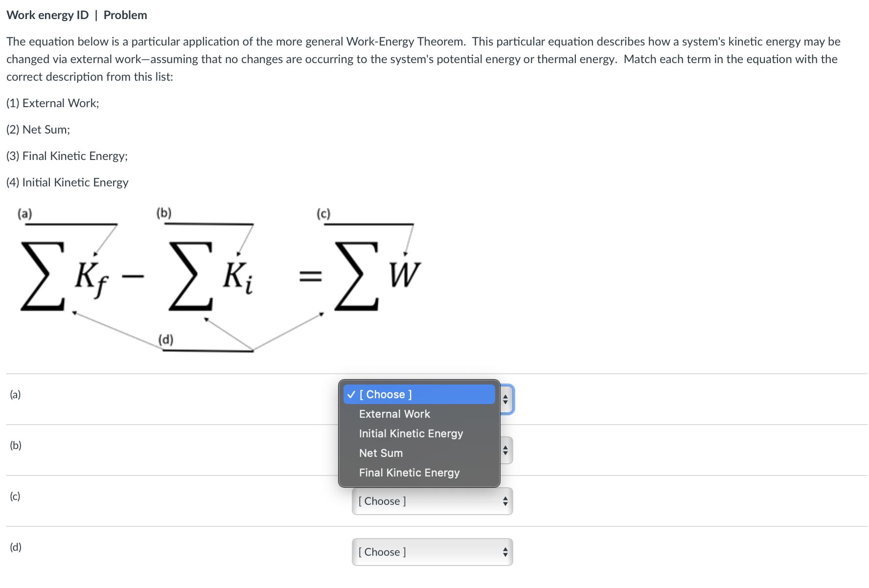Click the stepper arrows beside row (d) dropdown

coord(506,551)
